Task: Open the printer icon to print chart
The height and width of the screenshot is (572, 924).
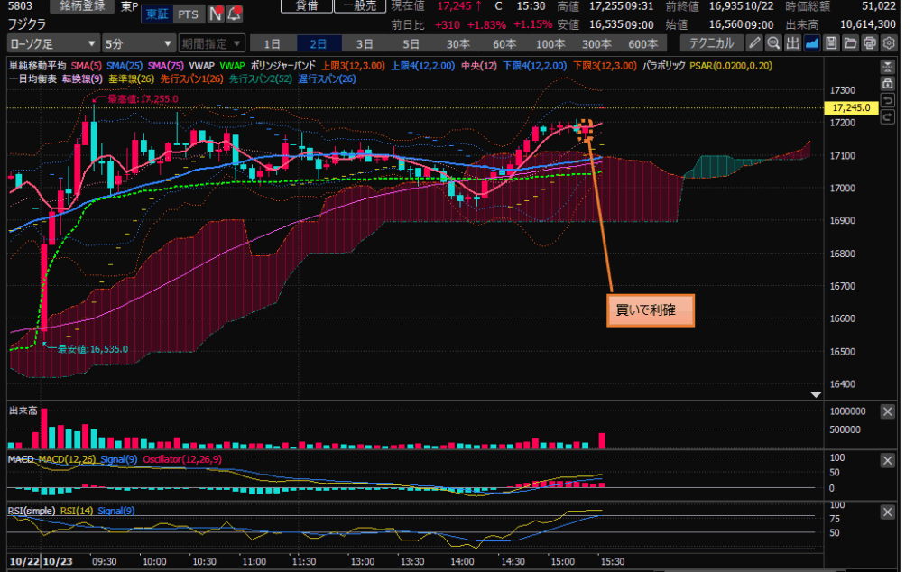Action: [x=870, y=42]
